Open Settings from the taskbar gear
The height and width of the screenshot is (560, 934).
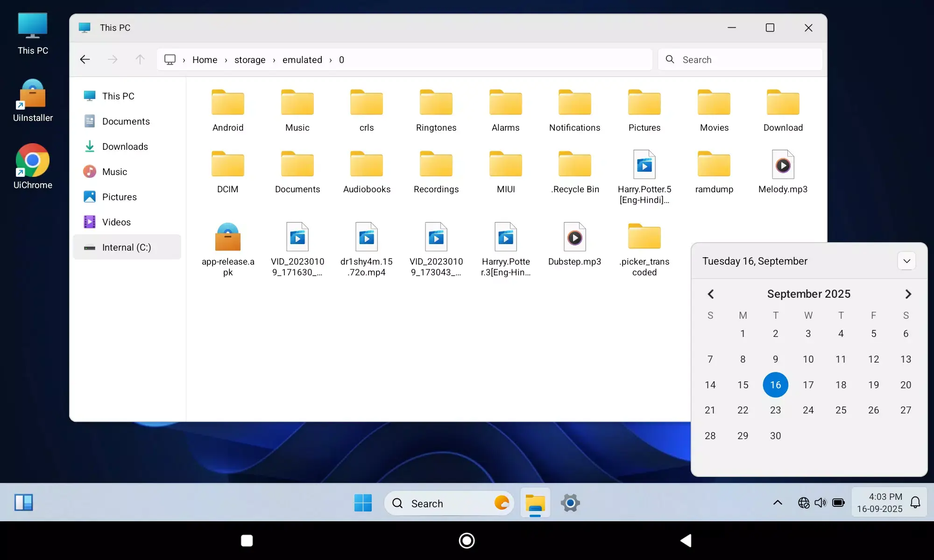tap(570, 503)
